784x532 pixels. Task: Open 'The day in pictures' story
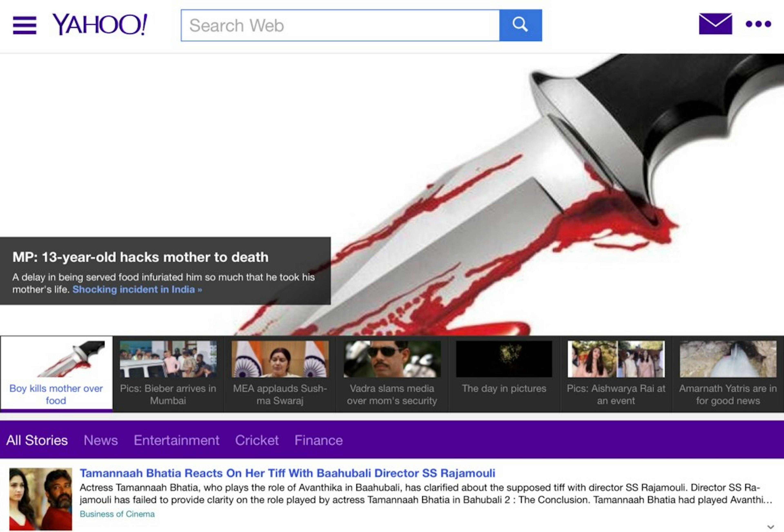click(504, 373)
